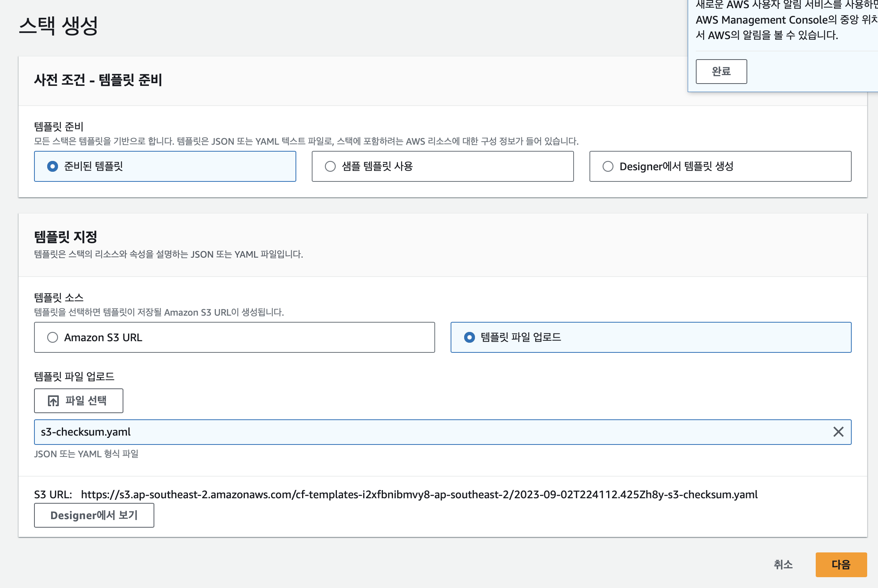
Task: Select 템플릿 파일 업로드 radio option
Action: coord(469,337)
